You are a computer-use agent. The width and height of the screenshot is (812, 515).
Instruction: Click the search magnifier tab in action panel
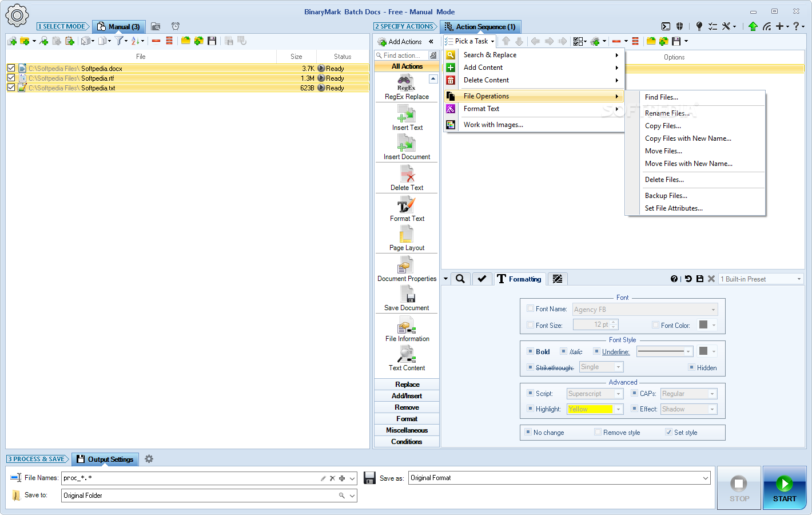click(x=460, y=279)
